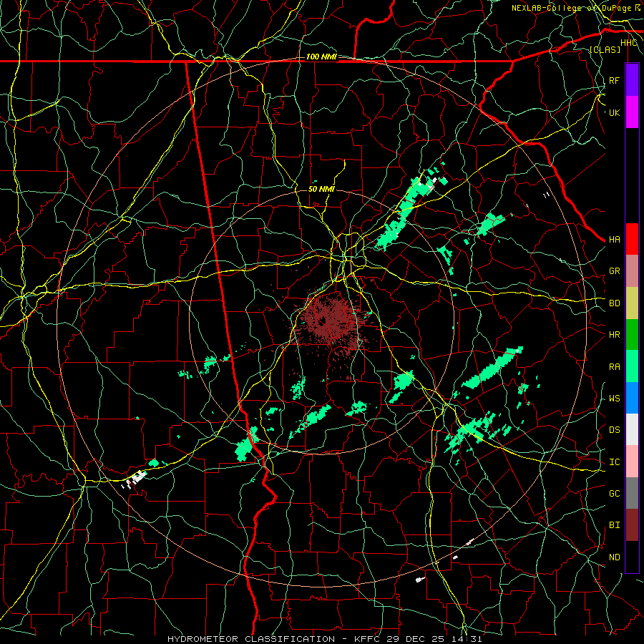Click the dark green HR legend swatch
Screen dimensions: 644x644
tap(632, 334)
